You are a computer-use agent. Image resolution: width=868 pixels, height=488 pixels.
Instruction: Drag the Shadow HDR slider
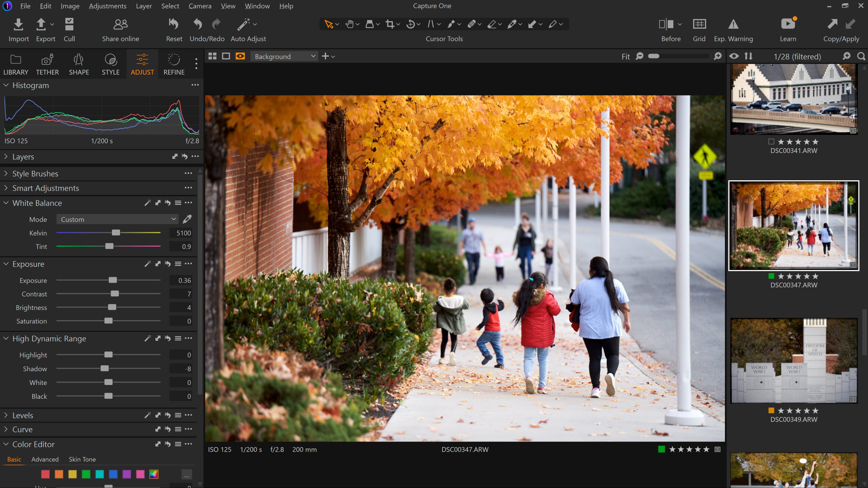click(x=105, y=368)
